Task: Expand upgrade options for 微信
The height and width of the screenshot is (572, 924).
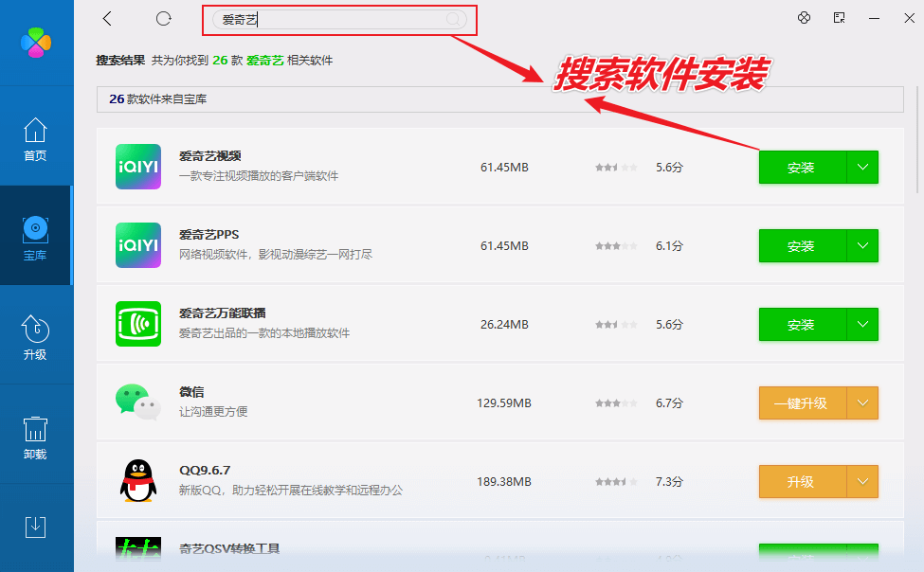Action: (x=862, y=402)
